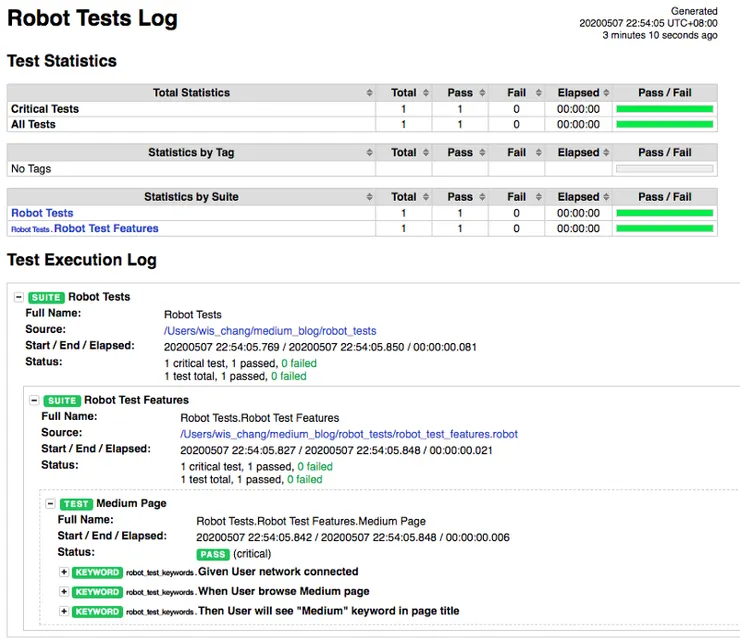The width and height of the screenshot is (740, 641).
Task: Collapse the Medium Page test details
Action: click(x=51, y=504)
